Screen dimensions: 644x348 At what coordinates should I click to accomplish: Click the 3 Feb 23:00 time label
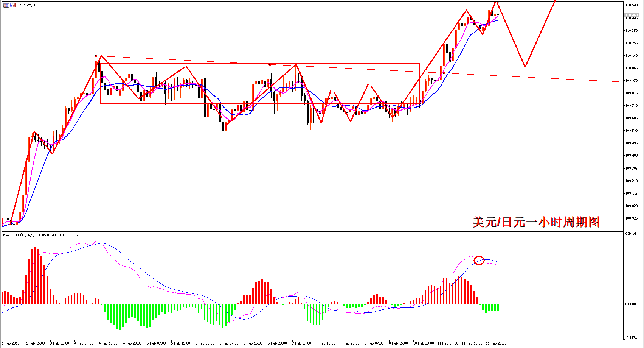60,343
